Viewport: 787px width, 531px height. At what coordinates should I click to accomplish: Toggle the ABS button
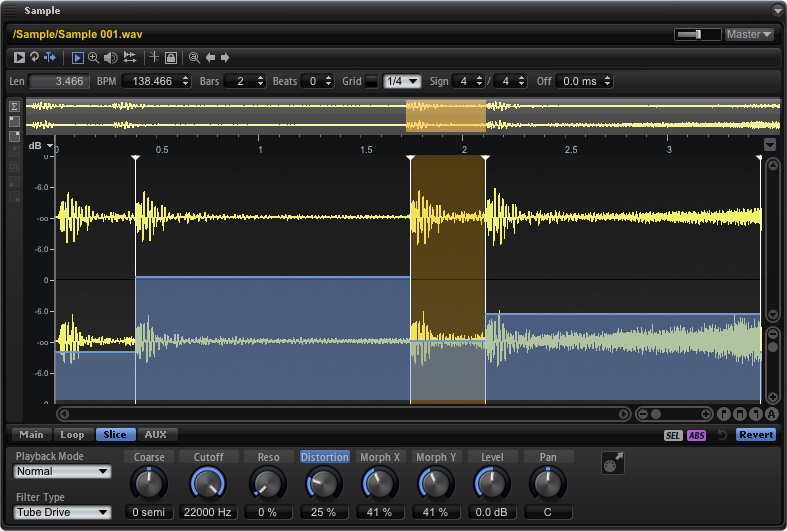(696, 435)
